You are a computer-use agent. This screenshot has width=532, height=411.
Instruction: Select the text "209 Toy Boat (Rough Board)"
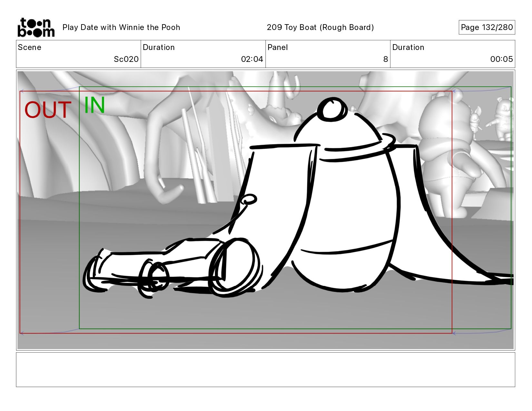coord(320,27)
